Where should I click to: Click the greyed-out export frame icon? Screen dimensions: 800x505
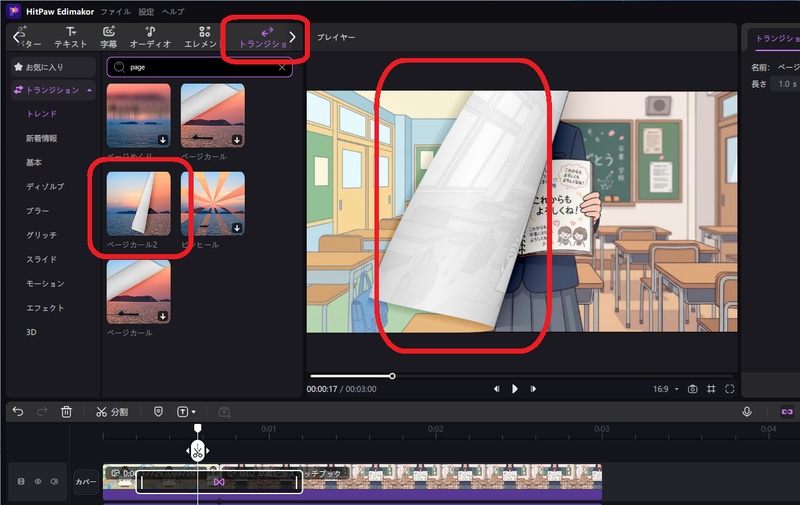(x=224, y=412)
